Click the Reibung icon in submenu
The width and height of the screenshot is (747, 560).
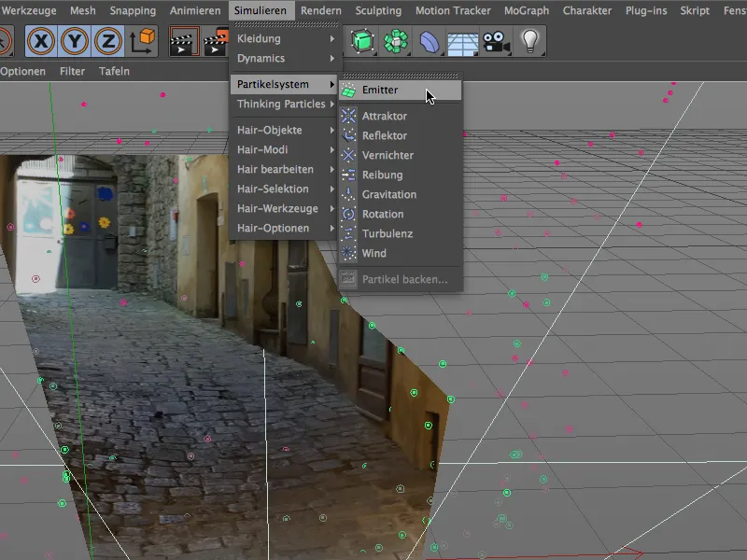348,175
